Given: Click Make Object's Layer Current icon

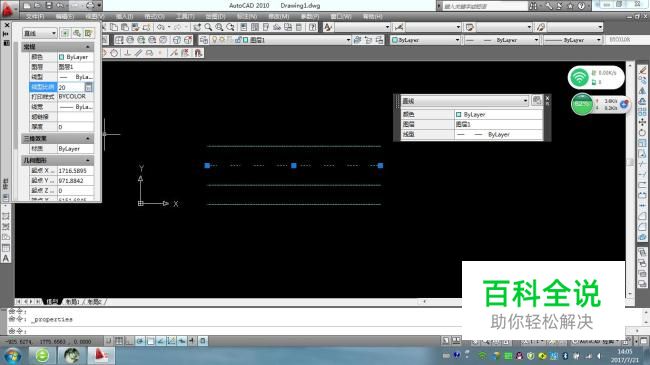Looking at the screenshot, I should (357, 40).
